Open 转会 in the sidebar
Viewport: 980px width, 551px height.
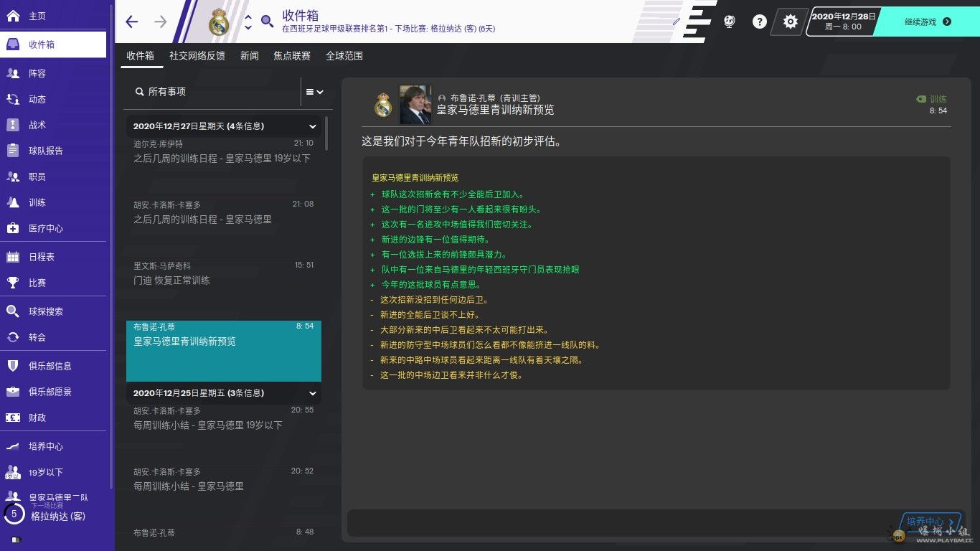point(37,337)
